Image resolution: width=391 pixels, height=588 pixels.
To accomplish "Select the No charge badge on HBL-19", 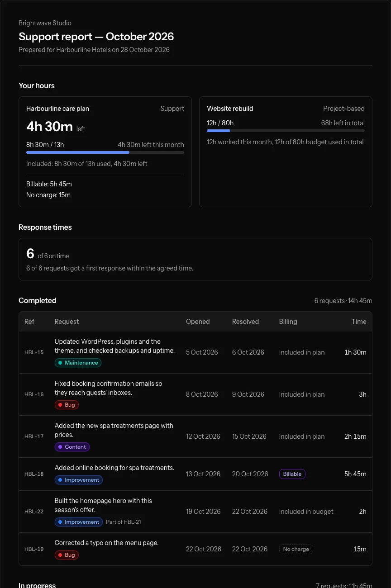I will (296, 549).
